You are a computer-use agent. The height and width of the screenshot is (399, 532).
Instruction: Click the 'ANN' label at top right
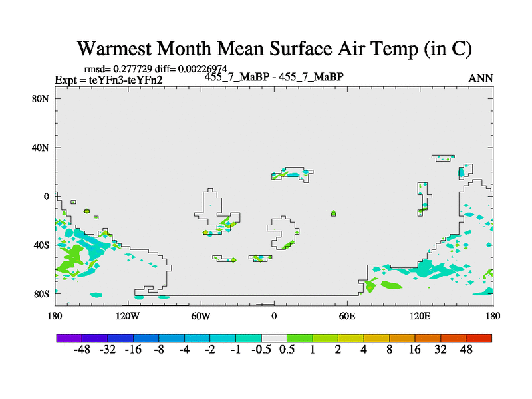click(x=481, y=78)
